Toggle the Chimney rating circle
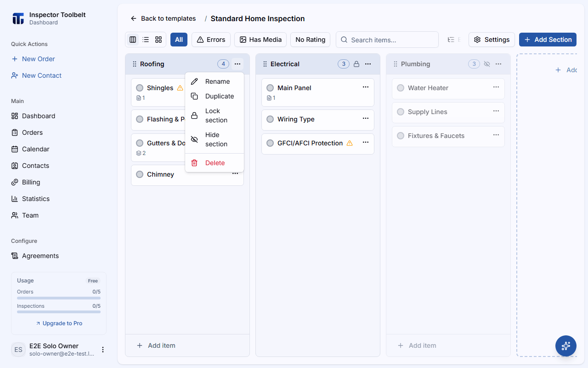 [140, 174]
